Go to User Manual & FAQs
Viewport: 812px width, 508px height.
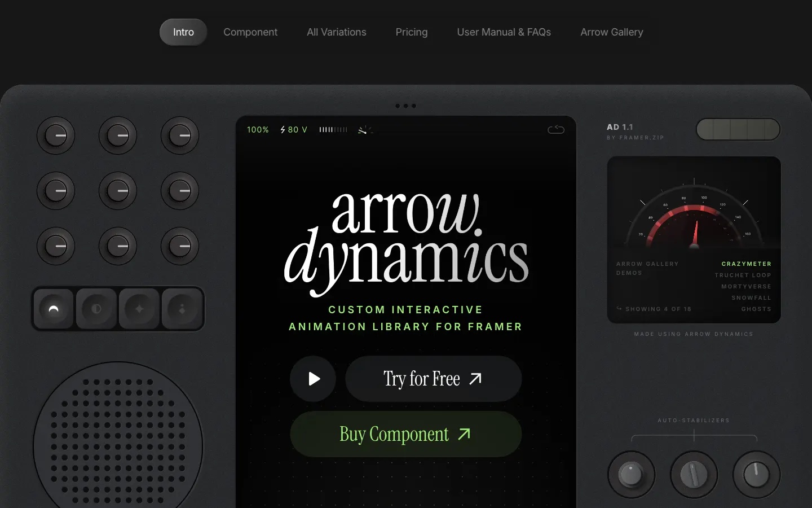504,32
